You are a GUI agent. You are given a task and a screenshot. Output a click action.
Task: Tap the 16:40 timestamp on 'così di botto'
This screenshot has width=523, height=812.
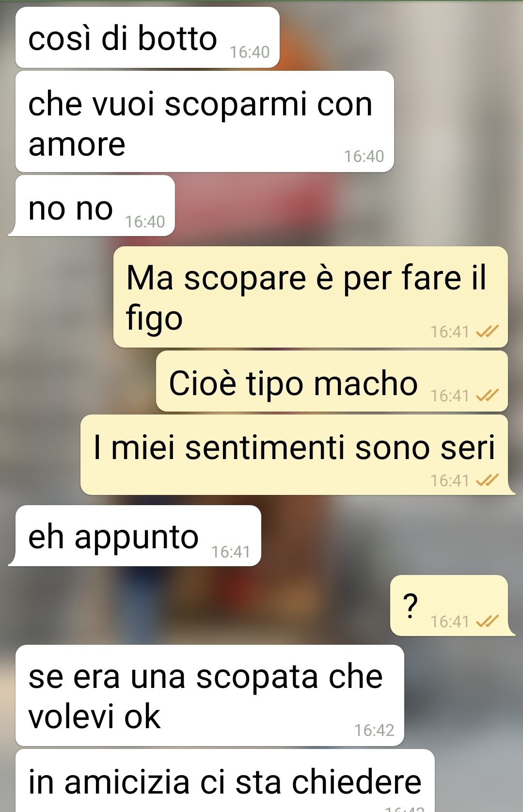tap(250, 52)
